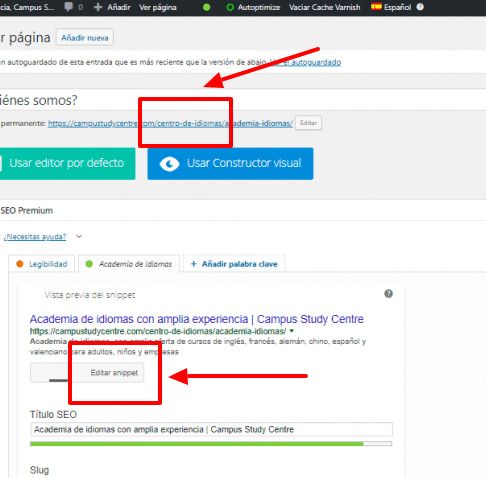Click the Autoptimize ring icon
This screenshot has height=478, width=486.
click(230, 7)
